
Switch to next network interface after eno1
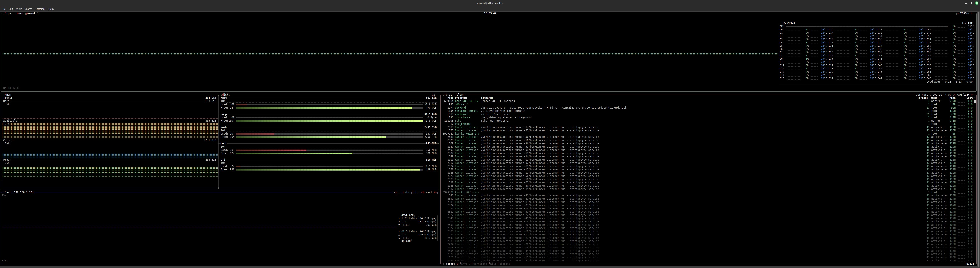click(435, 192)
